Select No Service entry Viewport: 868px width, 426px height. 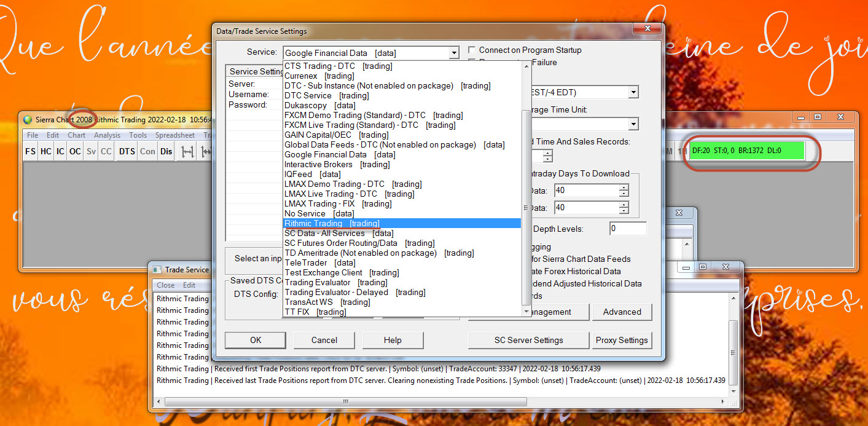[402, 213]
